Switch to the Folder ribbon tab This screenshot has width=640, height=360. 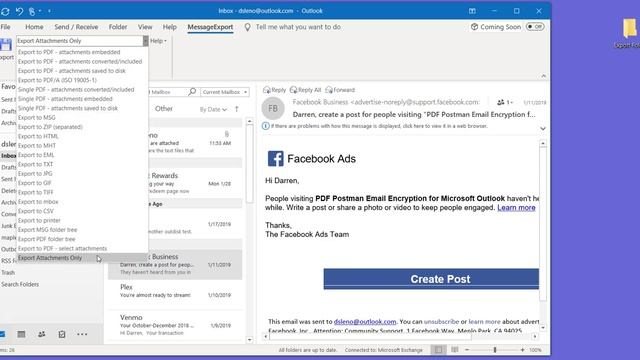coord(118,27)
